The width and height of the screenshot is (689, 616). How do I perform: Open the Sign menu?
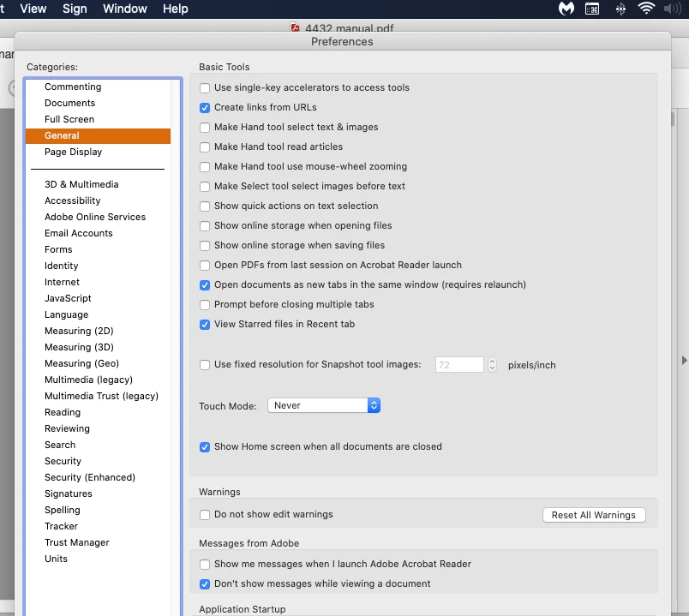click(75, 9)
